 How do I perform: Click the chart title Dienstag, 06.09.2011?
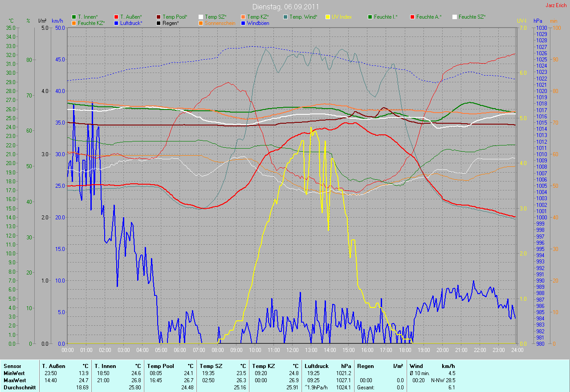pos(285,7)
